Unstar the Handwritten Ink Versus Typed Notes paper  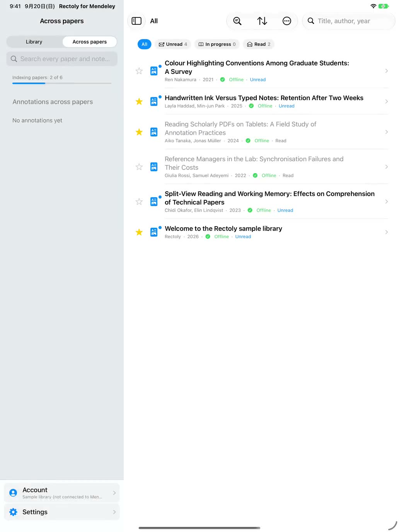tap(139, 102)
